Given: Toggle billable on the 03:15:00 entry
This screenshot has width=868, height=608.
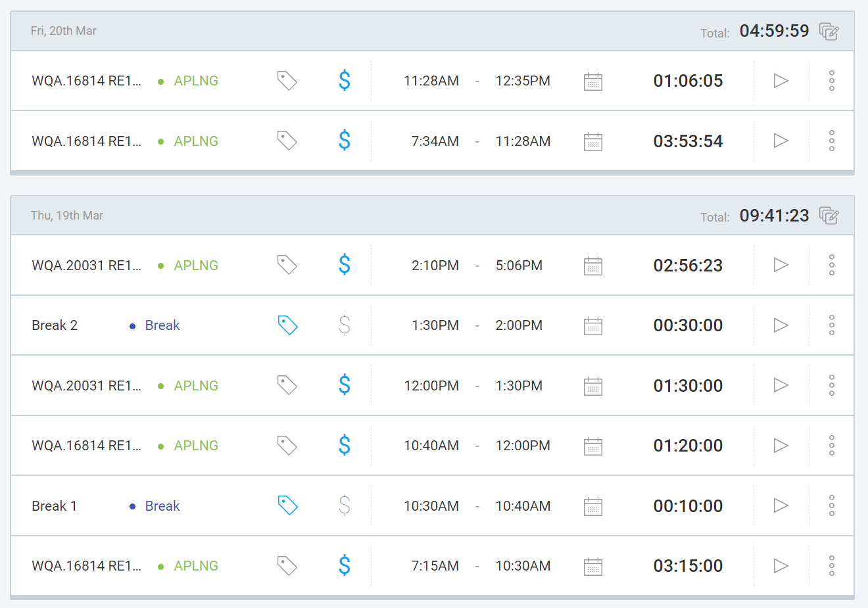Looking at the screenshot, I should point(345,566).
